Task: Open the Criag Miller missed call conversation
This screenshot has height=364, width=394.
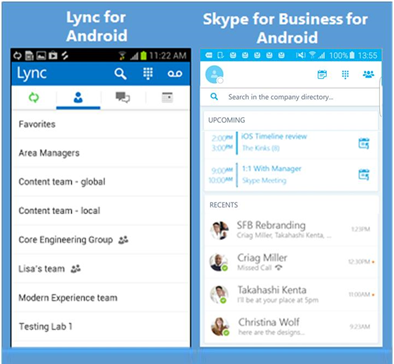Action: coord(291,262)
